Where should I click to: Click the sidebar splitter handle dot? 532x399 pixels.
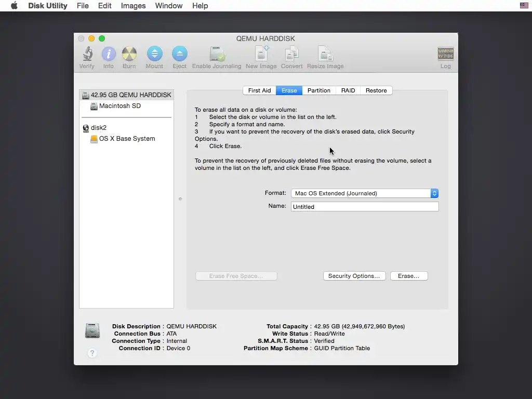tap(180, 199)
